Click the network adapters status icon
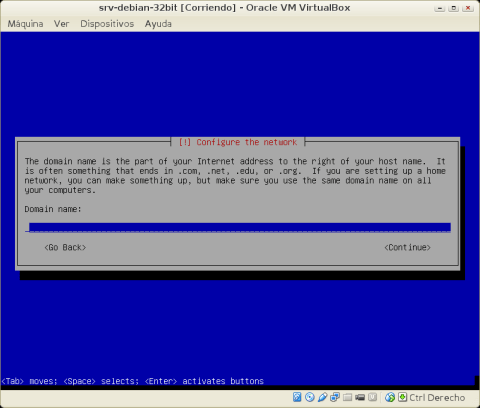 (335, 397)
